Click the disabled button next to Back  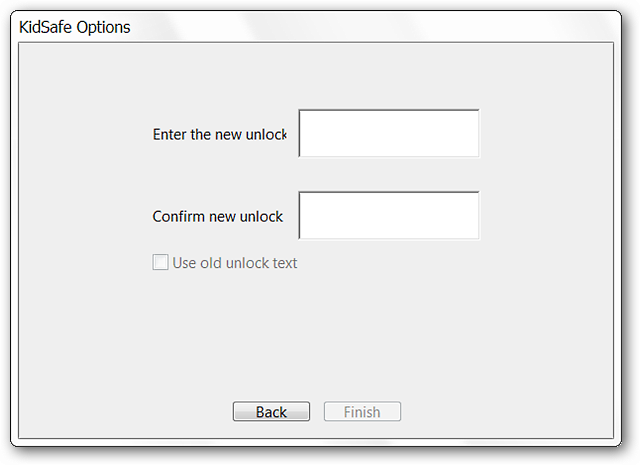point(362,412)
